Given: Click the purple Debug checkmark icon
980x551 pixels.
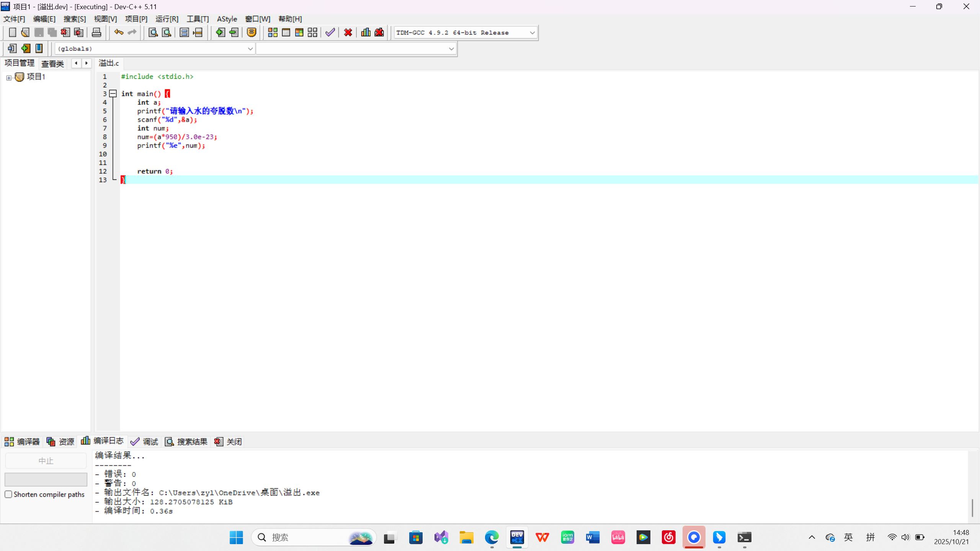Looking at the screenshot, I should (x=330, y=33).
